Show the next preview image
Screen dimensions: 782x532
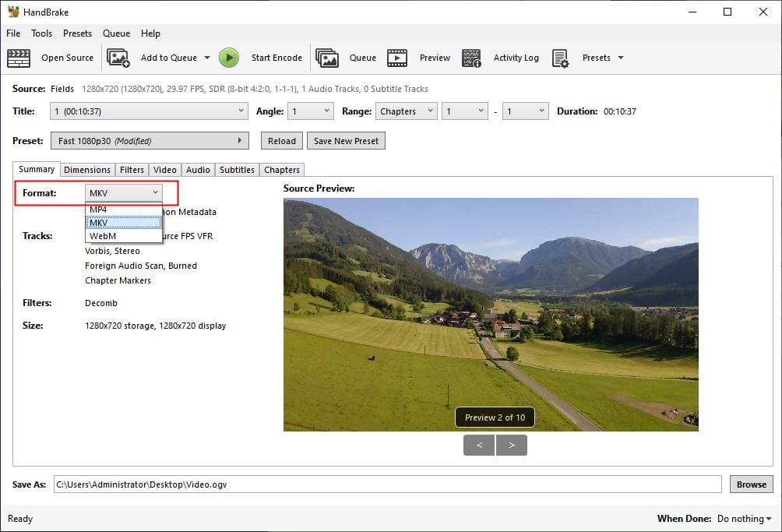tap(512, 446)
